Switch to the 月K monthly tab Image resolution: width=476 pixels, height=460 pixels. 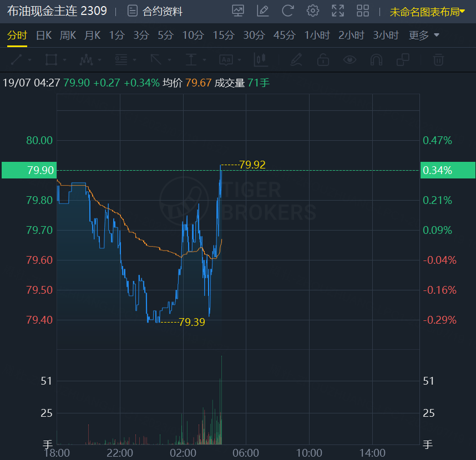pos(92,35)
